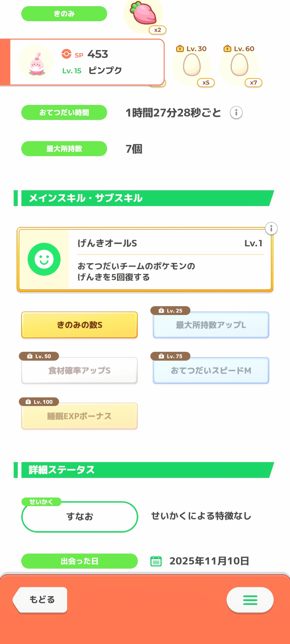Tap the すなお nature box
This screenshot has height=644, width=290.
(79, 517)
